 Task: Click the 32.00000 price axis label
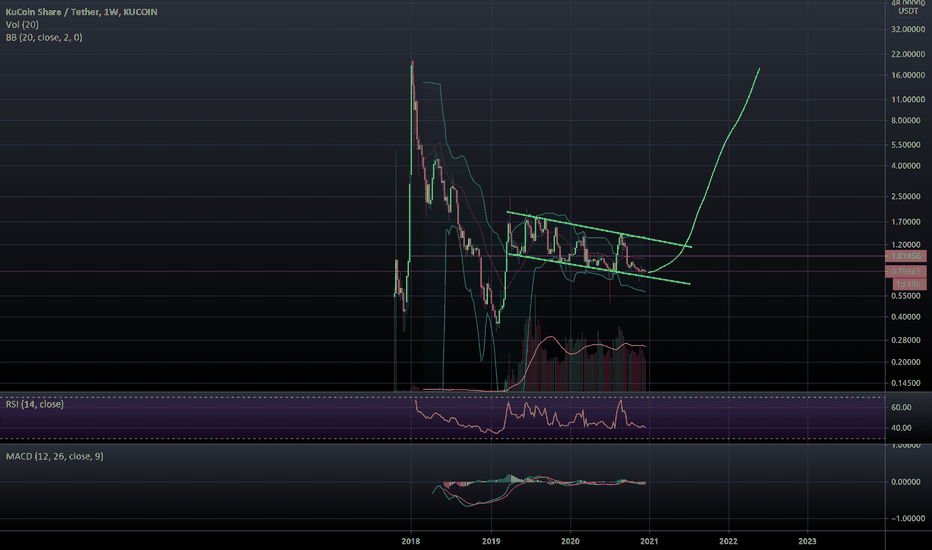[x=908, y=29]
